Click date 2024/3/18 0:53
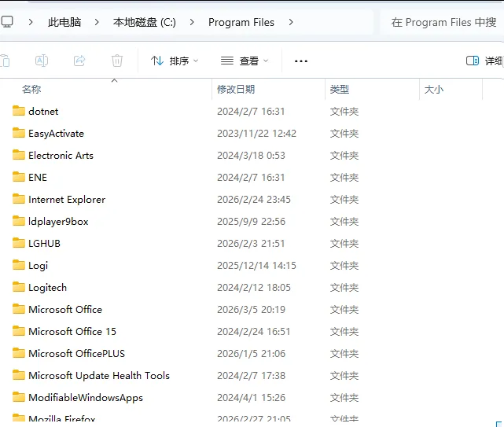Viewport: 504px width, 427px height. (x=251, y=156)
